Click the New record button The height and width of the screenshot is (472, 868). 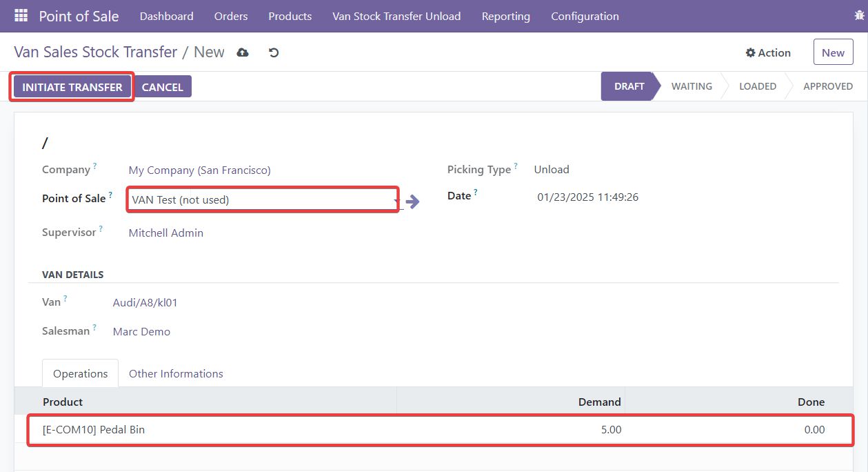[x=833, y=52]
